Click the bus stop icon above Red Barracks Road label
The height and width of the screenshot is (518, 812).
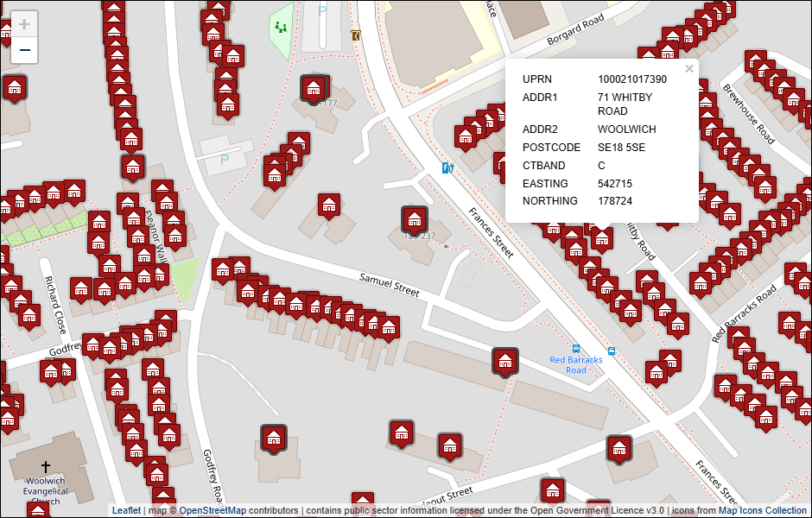pos(576,349)
